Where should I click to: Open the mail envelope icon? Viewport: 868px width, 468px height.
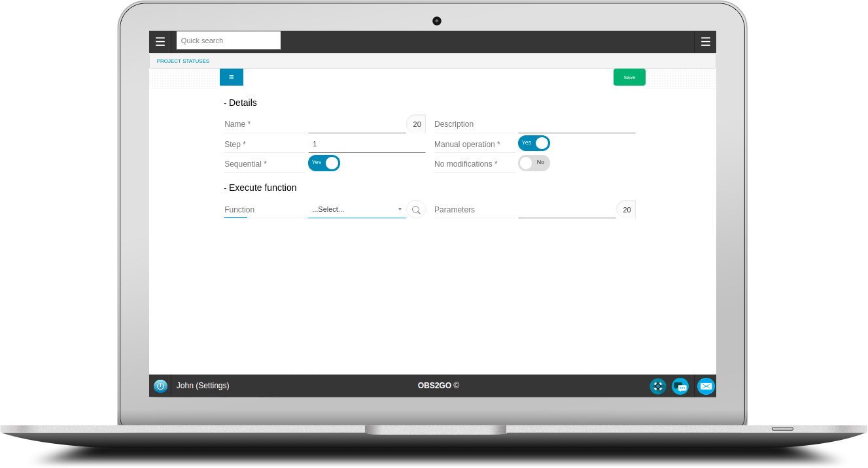(706, 386)
